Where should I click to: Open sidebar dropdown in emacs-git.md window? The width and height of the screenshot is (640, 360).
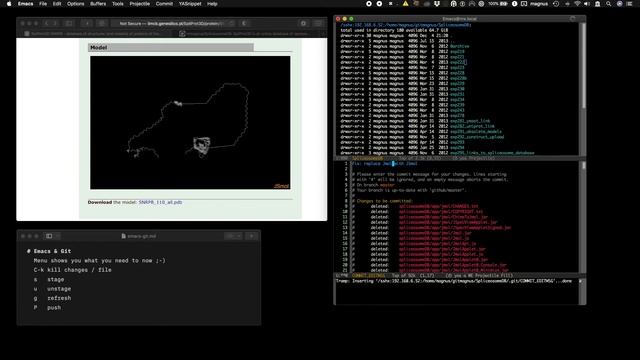(x=58, y=236)
